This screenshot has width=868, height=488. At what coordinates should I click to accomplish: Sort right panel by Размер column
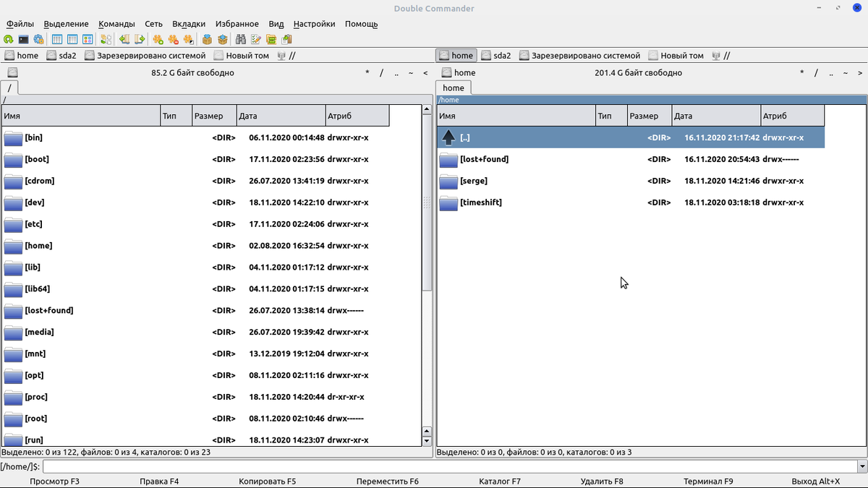[649, 116]
